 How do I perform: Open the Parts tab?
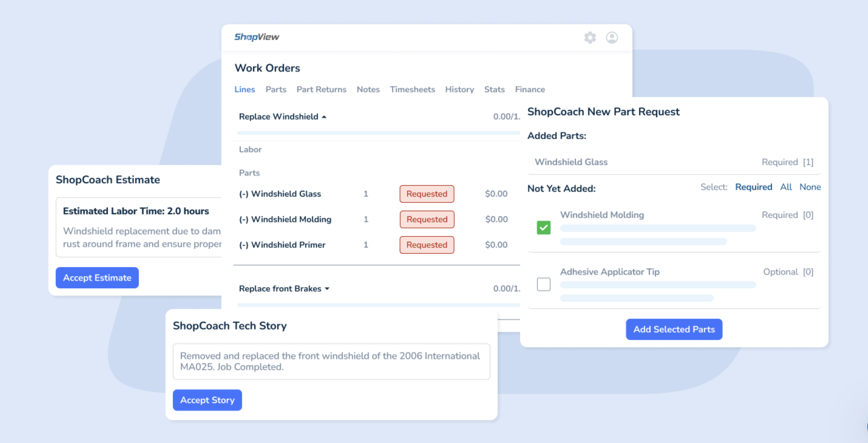[276, 89]
